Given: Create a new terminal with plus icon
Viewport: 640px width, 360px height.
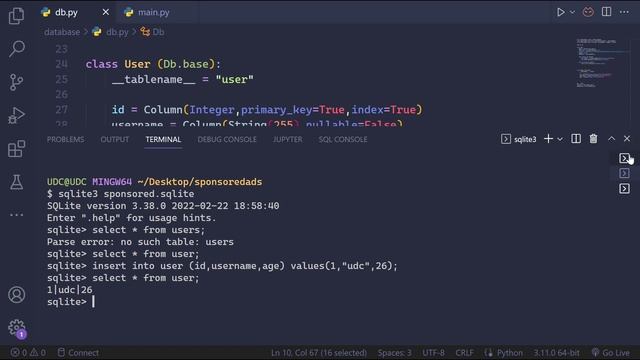Looking at the screenshot, I should pyautogui.click(x=548, y=139).
